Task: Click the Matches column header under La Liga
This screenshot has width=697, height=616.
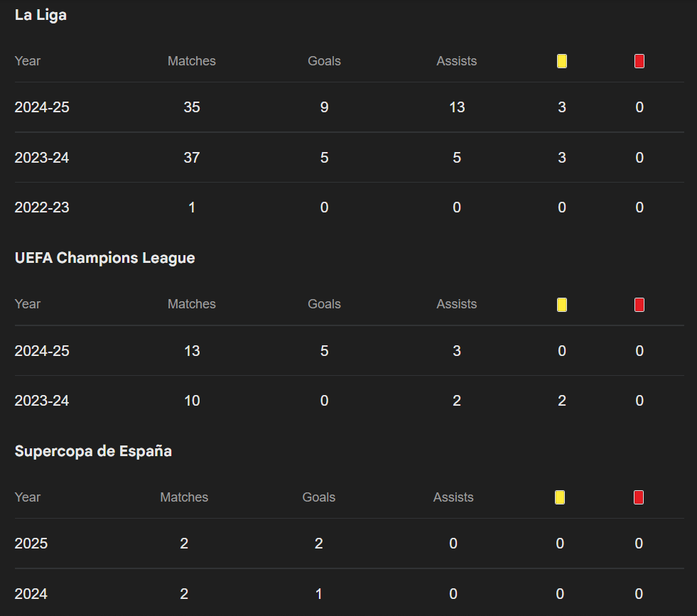Action: [x=191, y=61]
